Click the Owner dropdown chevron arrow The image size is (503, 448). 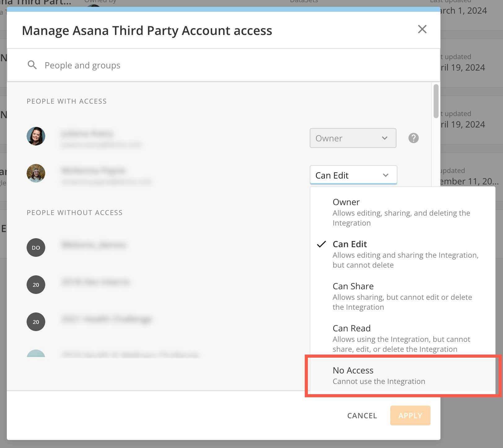pyautogui.click(x=385, y=138)
